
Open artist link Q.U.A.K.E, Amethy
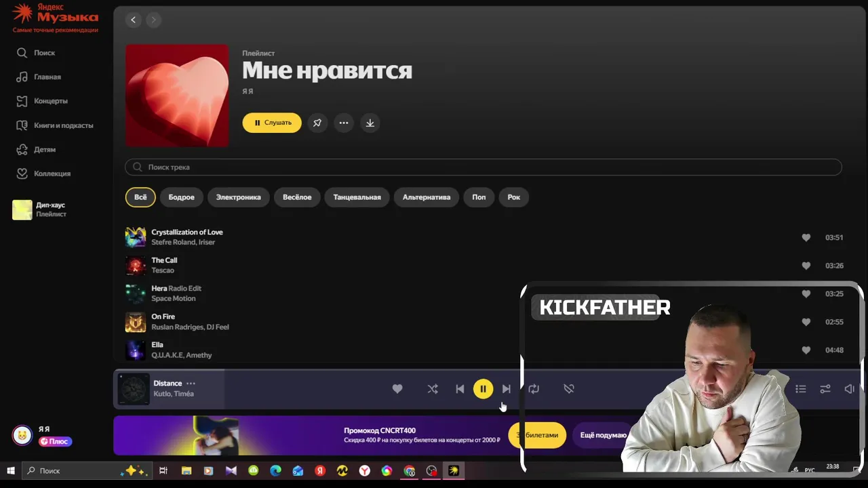click(182, 355)
